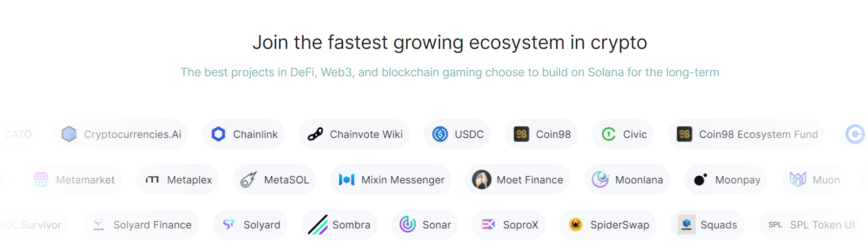Select the Moonpay project chip
This screenshot has width=868, height=249.
726,180
